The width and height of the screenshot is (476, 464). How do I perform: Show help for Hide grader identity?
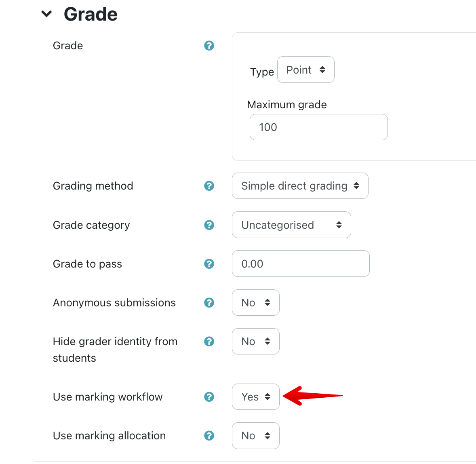(209, 342)
